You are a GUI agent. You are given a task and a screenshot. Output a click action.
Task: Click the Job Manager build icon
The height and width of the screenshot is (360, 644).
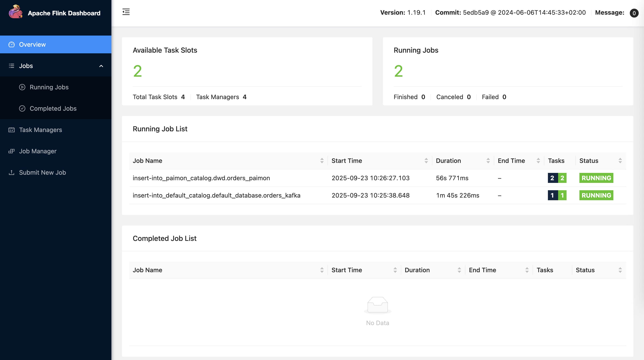[12, 151]
